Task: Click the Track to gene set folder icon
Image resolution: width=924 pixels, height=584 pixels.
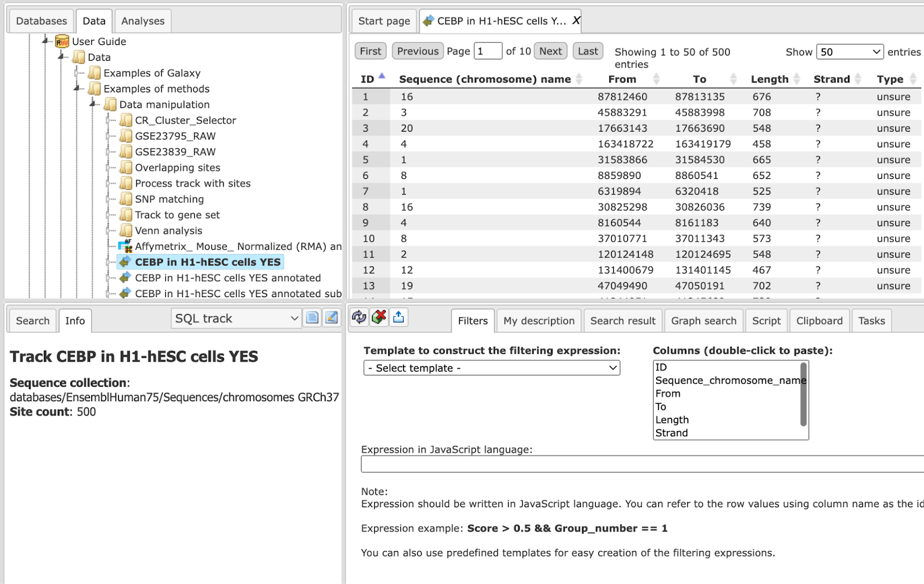Action: [125, 215]
